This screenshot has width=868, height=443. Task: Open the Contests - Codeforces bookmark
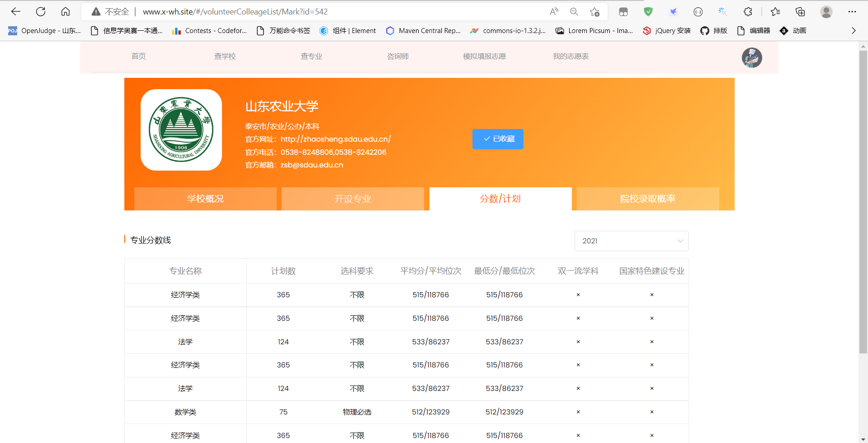pyautogui.click(x=209, y=31)
